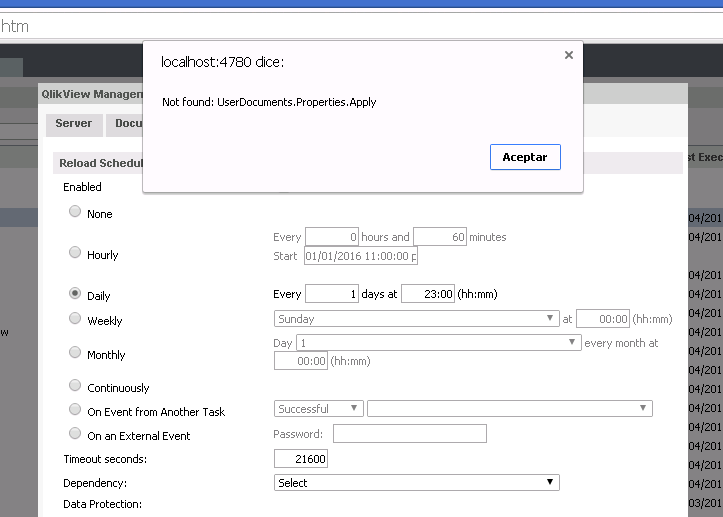The width and height of the screenshot is (723, 517).
Task: Close the localhost alert with the X
Action: (x=569, y=56)
